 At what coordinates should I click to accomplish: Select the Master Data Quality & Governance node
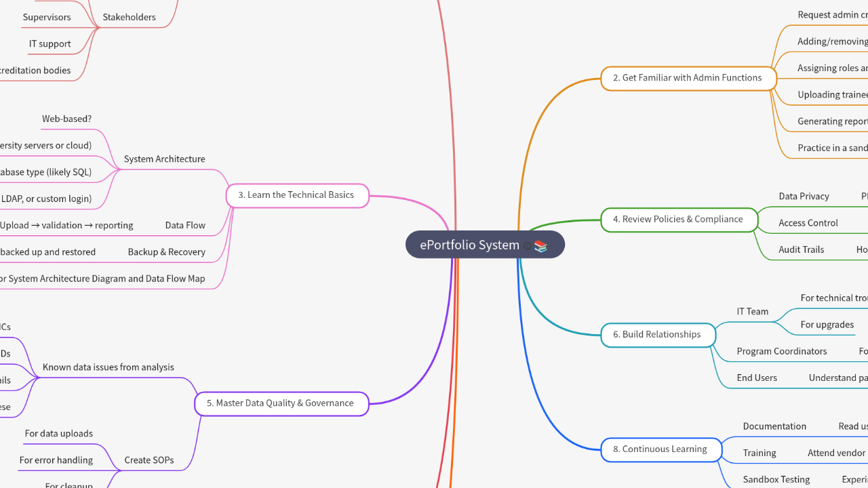pyautogui.click(x=281, y=403)
